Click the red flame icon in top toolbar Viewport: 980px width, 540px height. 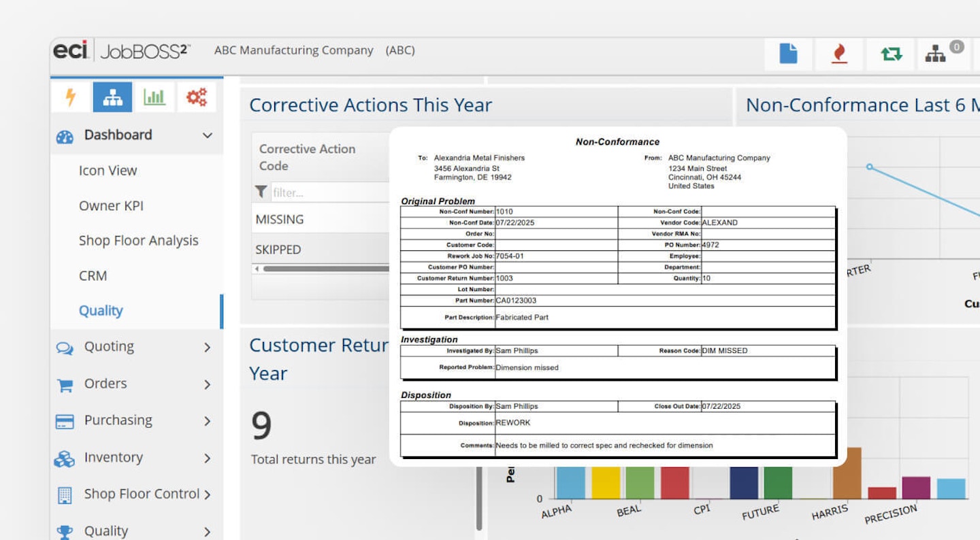(840, 54)
